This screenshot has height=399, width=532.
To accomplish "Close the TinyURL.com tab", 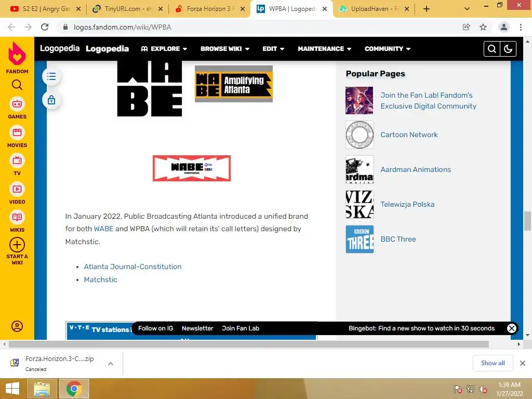I will 161,9.
